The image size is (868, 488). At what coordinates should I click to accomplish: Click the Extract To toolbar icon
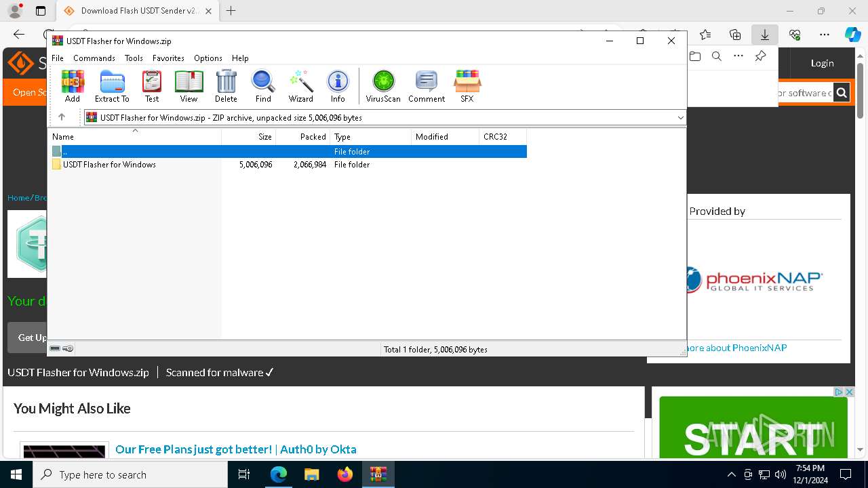(112, 86)
